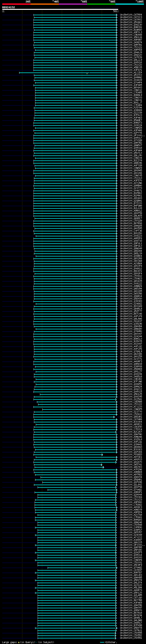Click the =100char scale legend
Viewport: 146px width, 644px height.
108,642
